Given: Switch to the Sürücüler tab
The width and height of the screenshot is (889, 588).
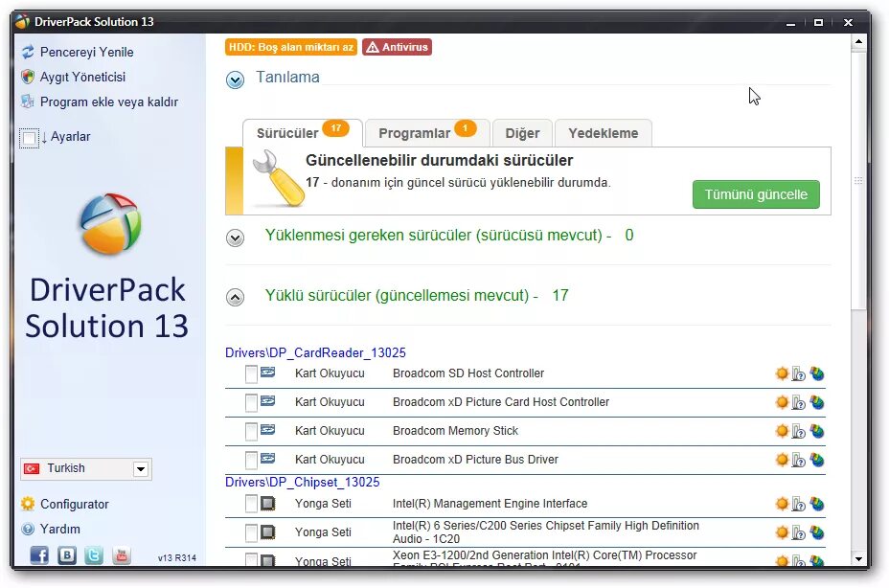Looking at the screenshot, I should [x=302, y=133].
